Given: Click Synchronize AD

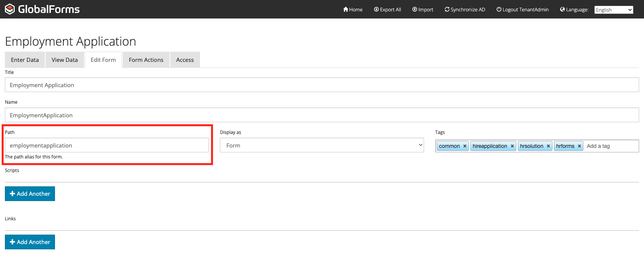Looking at the screenshot, I should click(465, 9).
